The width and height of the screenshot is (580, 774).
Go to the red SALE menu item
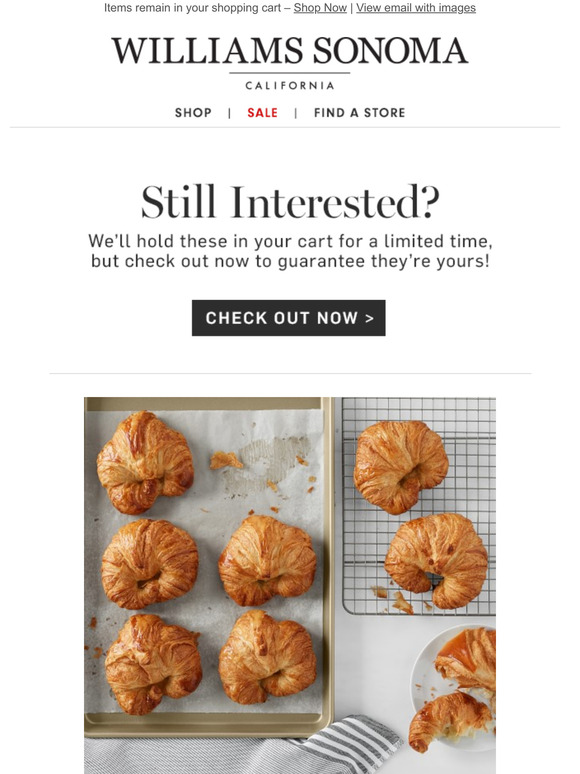tap(263, 113)
